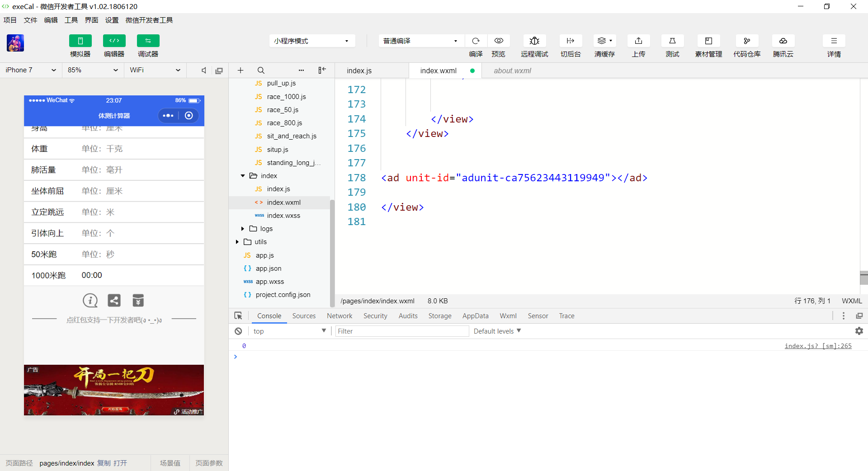Viewport: 868px width, 471px height.
Task: Open the remote debug bug icon
Action: 534,41
